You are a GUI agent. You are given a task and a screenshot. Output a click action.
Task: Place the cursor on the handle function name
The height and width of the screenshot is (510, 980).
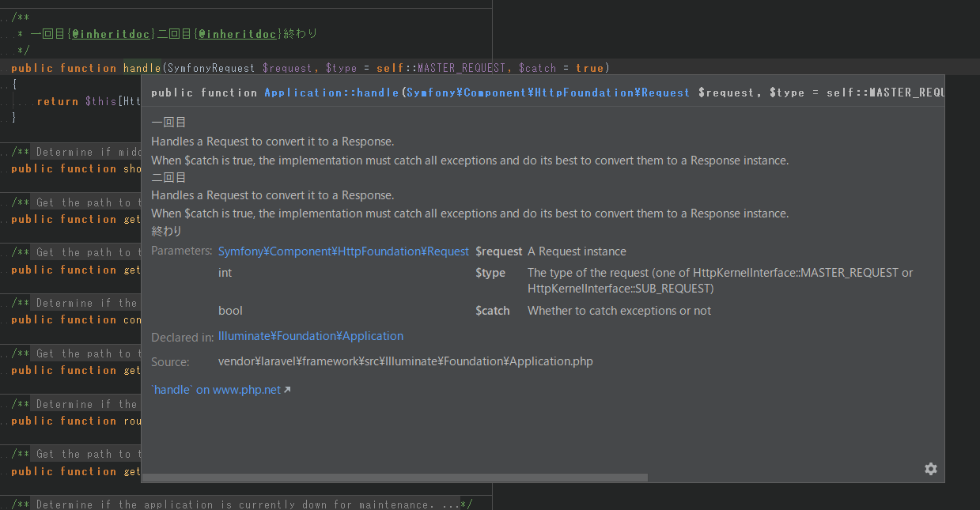click(x=142, y=68)
